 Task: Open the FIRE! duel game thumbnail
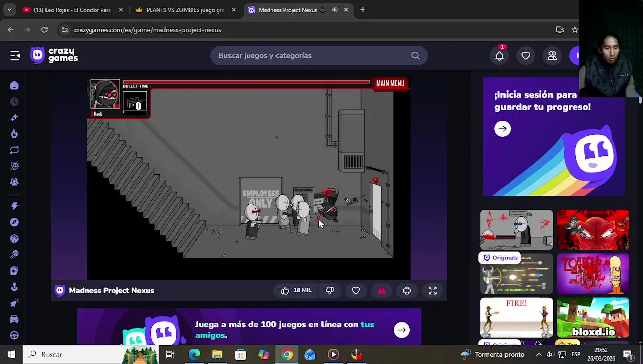click(516, 317)
